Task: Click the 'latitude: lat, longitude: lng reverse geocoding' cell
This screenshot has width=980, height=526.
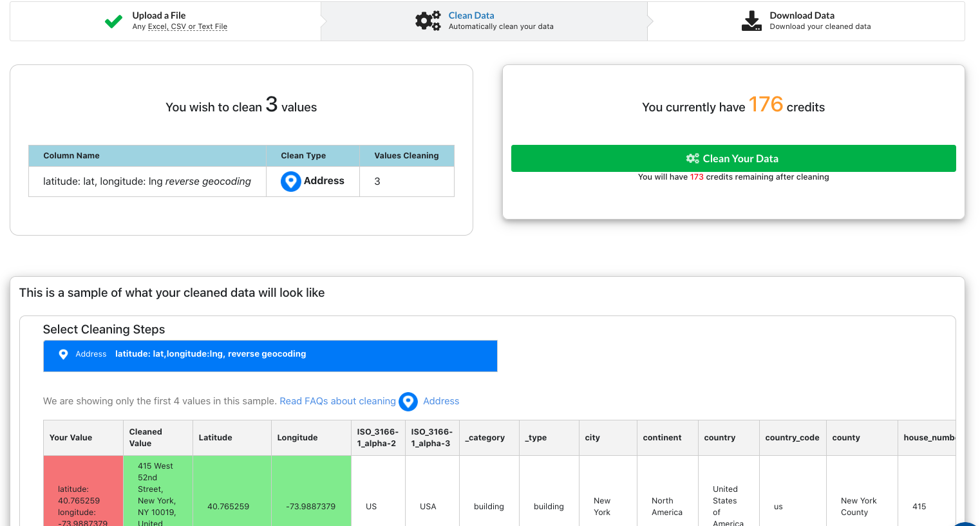Action: [x=147, y=182]
